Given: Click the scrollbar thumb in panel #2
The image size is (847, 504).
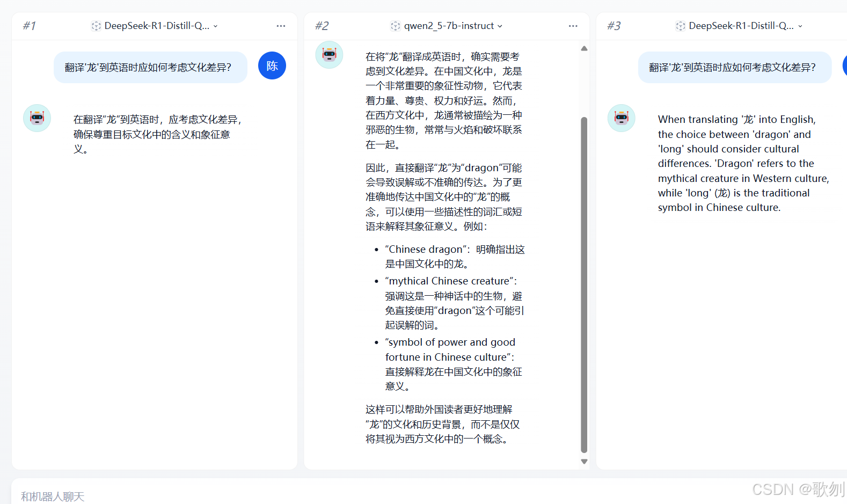Looking at the screenshot, I should click(584, 284).
